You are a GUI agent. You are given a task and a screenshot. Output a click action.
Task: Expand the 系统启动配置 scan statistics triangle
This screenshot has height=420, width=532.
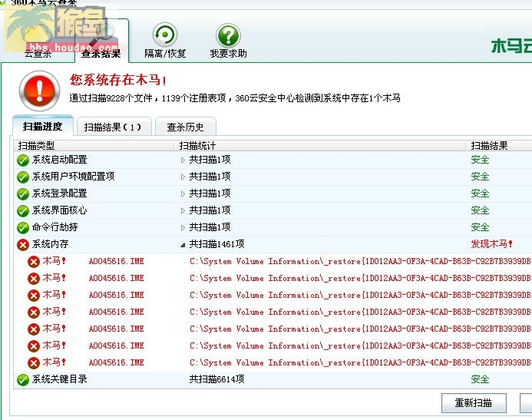[x=183, y=160]
